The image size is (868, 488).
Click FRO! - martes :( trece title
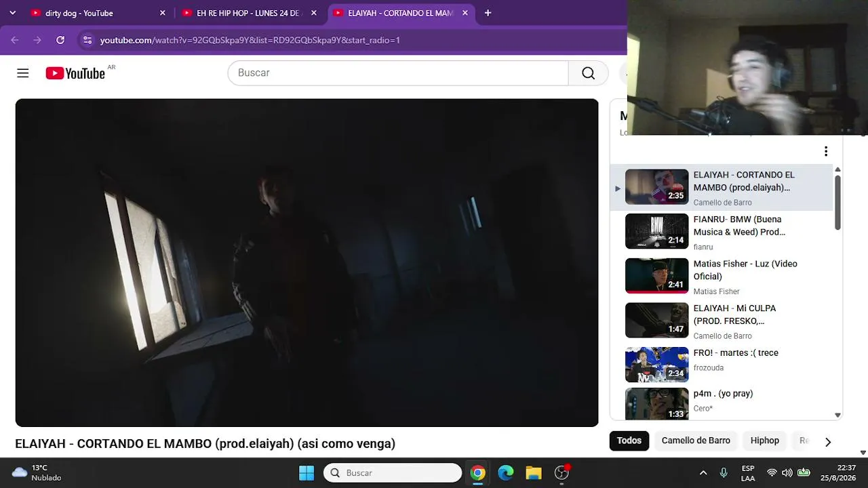click(736, 353)
